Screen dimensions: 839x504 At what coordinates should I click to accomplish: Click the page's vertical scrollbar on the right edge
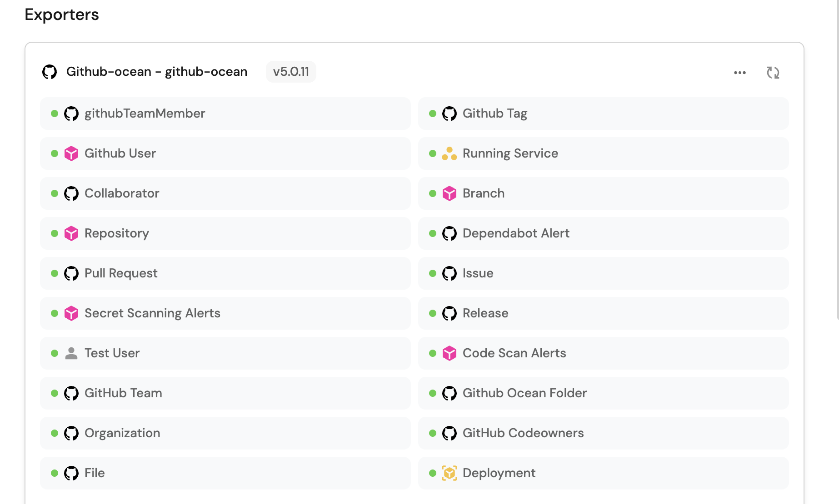pyautogui.click(x=837, y=159)
